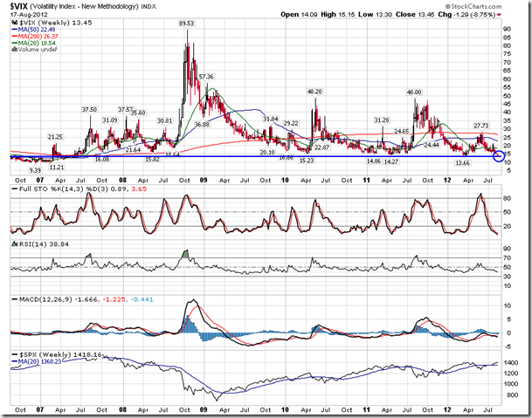Screen dimensions: 532x418
Task: Click the 57.36 price label
Action: (x=206, y=77)
